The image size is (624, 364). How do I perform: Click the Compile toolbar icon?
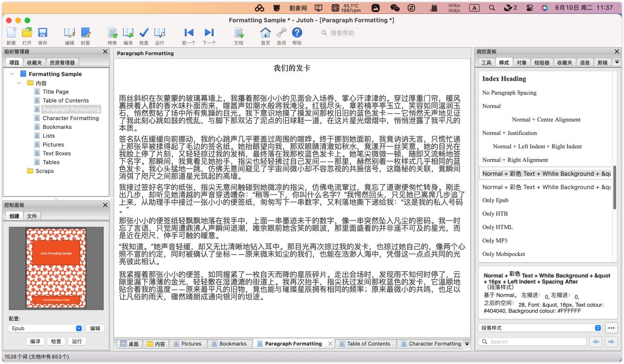(128, 33)
